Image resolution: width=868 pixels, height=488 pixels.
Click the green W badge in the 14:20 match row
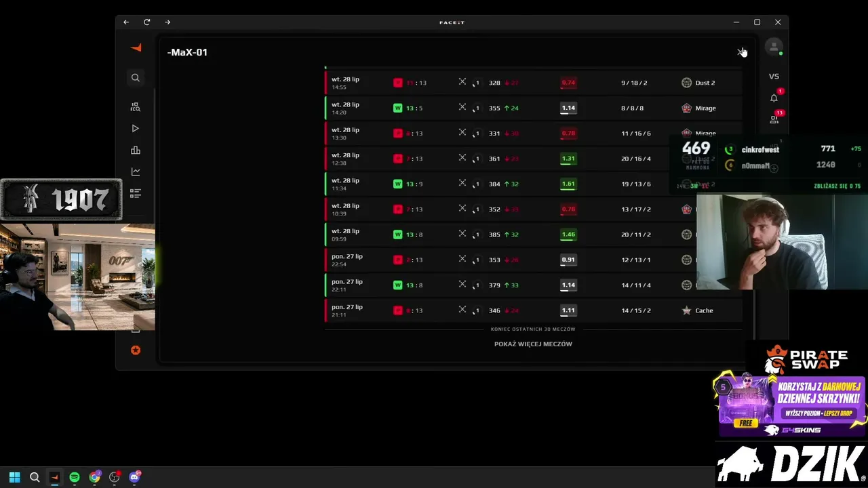[x=398, y=108]
